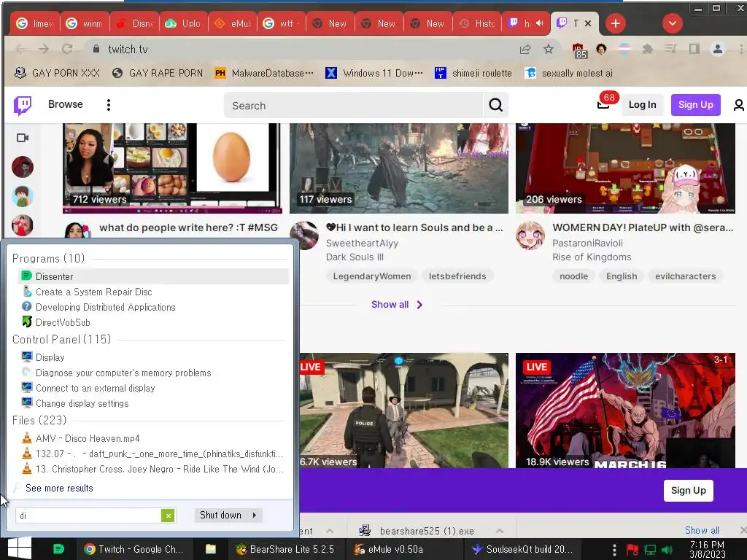Open the Twitch user profile icon
Image resolution: width=747 pixels, height=560 pixels.
point(738,105)
